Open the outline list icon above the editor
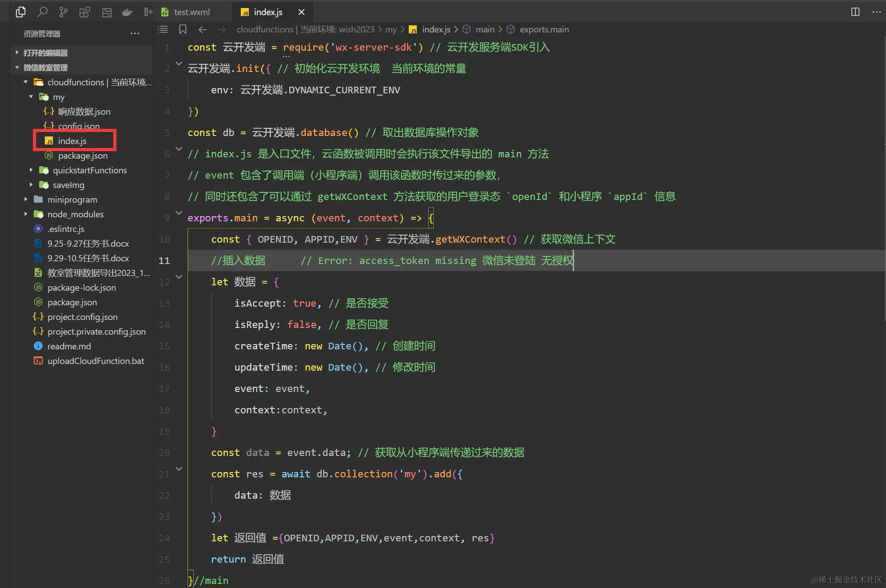886x588 pixels. [x=163, y=29]
